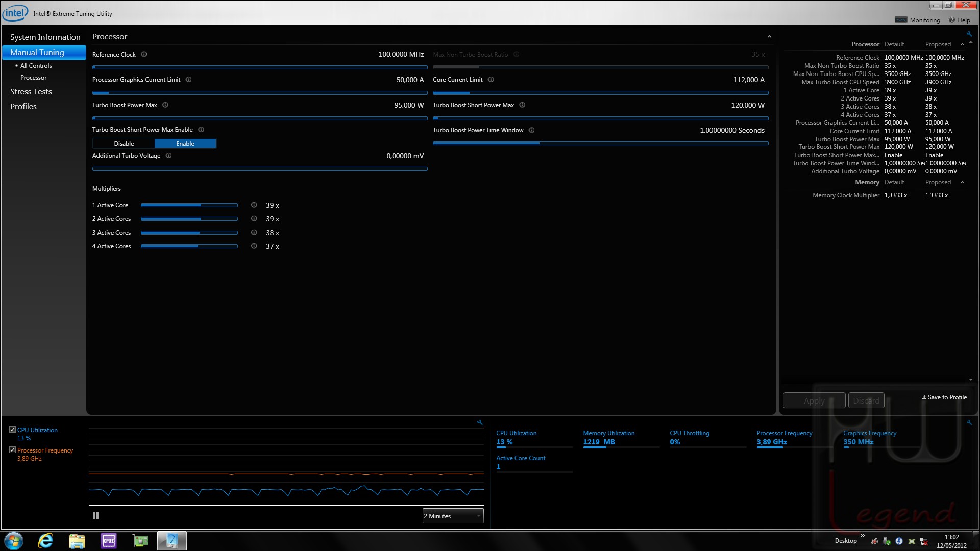The image size is (980, 551).
Task: Click the Apply button
Action: click(x=814, y=400)
